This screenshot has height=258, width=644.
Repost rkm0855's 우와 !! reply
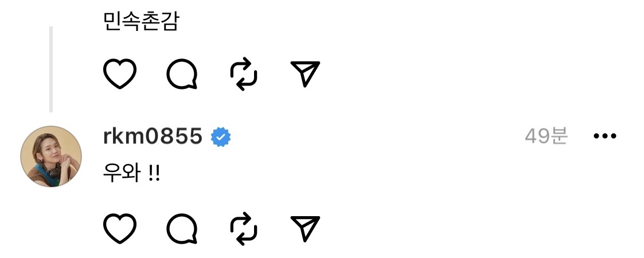coord(244,229)
